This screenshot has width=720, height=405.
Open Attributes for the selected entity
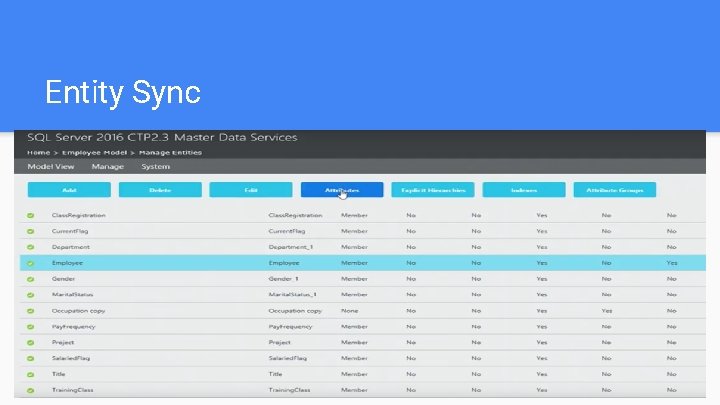342,190
